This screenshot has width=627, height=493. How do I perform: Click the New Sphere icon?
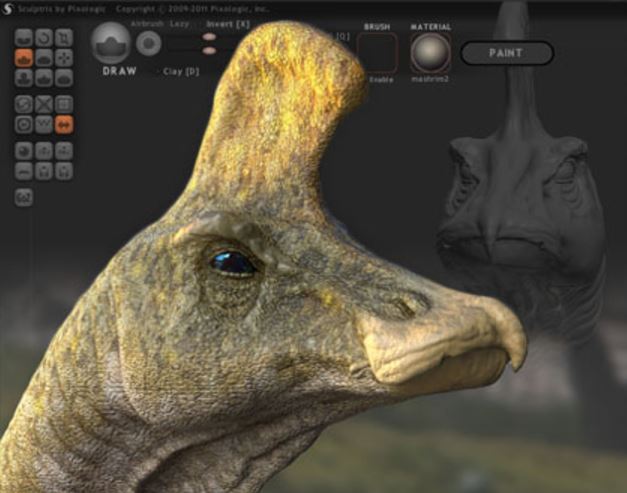click(x=24, y=151)
